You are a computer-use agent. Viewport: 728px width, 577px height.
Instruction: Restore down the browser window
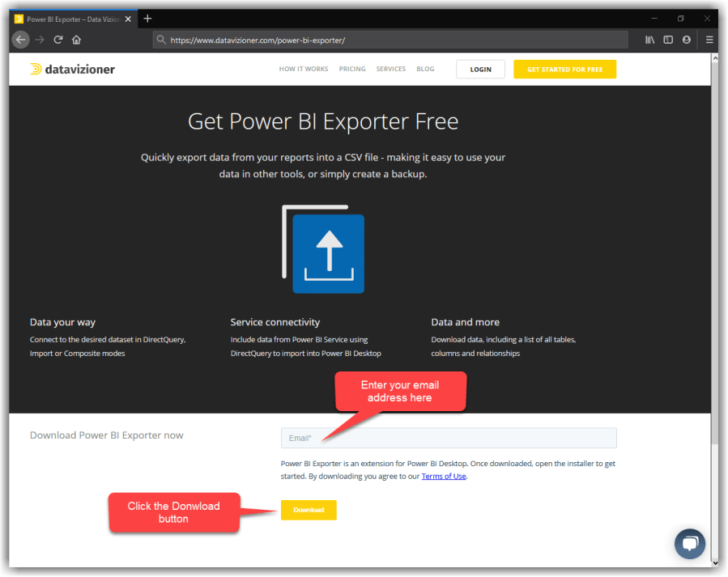point(681,19)
